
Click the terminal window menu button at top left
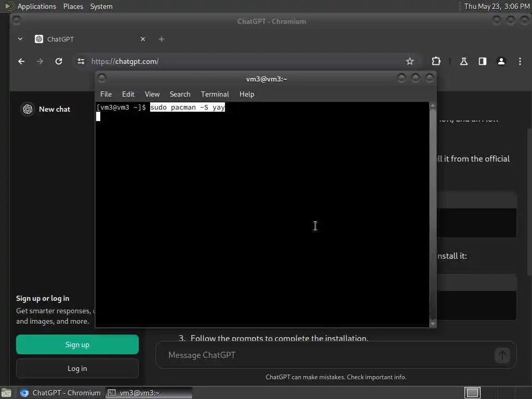pyautogui.click(x=102, y=78)
